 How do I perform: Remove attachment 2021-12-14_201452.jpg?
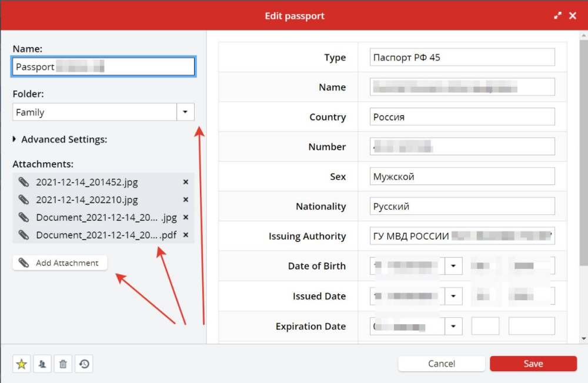point(186,182)
